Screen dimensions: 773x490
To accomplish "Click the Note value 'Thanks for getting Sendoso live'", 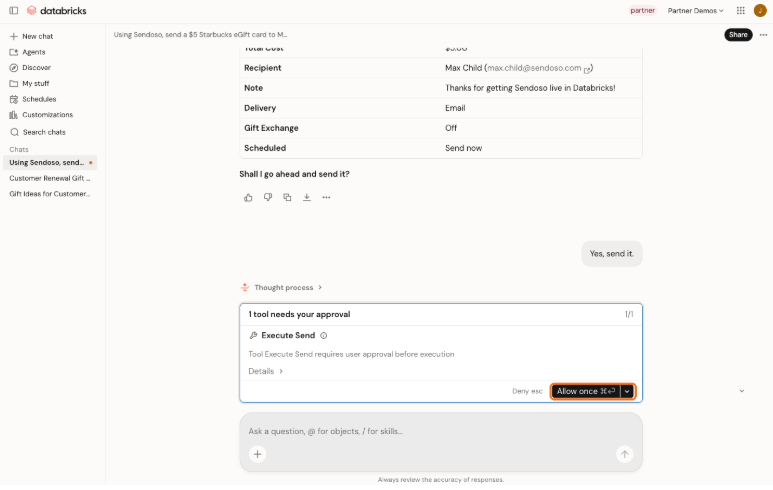I will click(530, 88).
